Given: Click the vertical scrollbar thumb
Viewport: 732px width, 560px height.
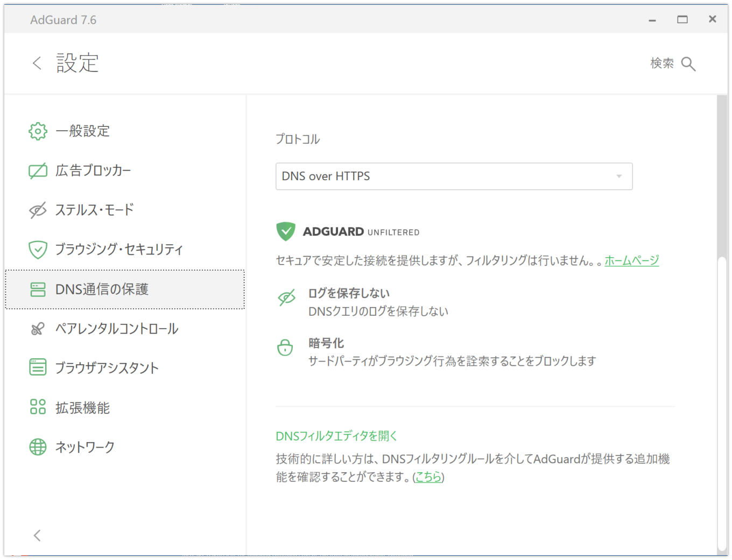Looking at the screenshot, I should (x=722, y=404).
